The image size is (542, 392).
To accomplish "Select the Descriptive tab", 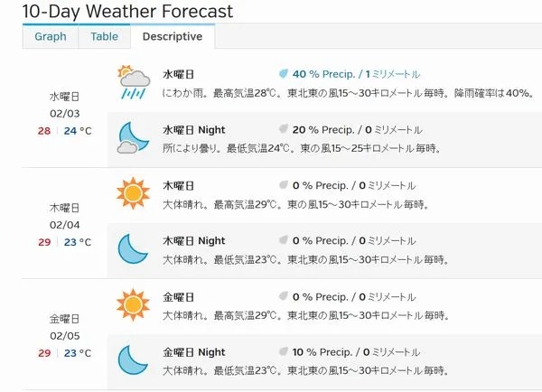I will pos(173,37).
